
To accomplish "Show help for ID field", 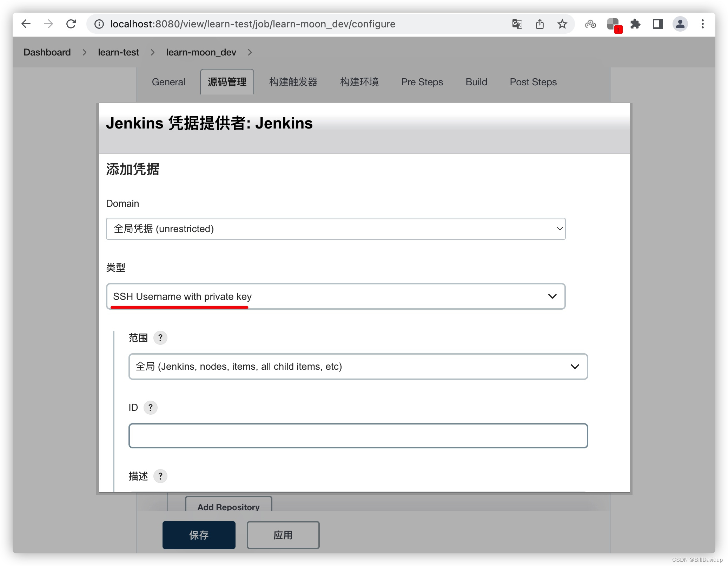I will [151, 408].
